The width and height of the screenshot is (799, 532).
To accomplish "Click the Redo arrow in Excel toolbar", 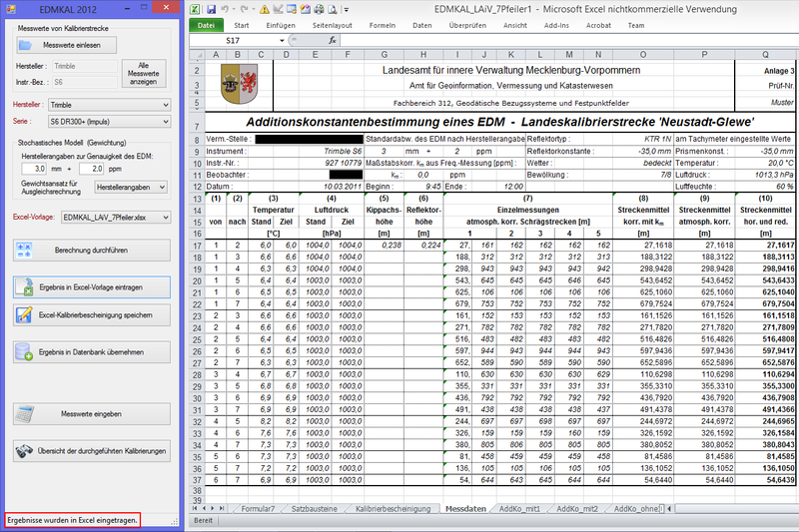I will click(244, 9).
